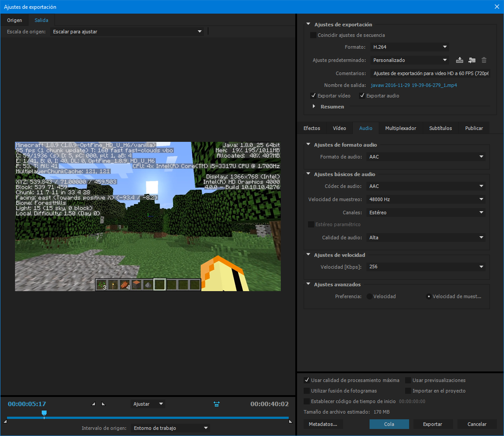Click the blue playhead on timeline
The width and height of the screenshot is (504, 436).
pos(44,413)
